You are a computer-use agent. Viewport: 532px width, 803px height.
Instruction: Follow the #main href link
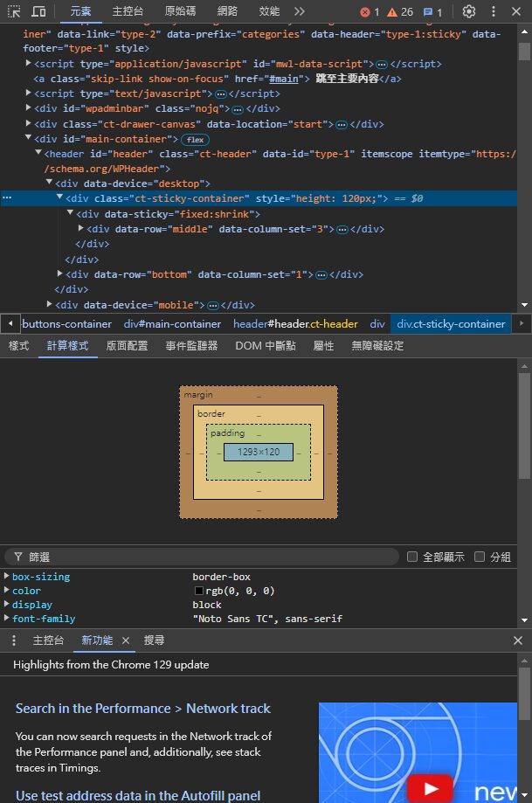(x=284, y=79)
